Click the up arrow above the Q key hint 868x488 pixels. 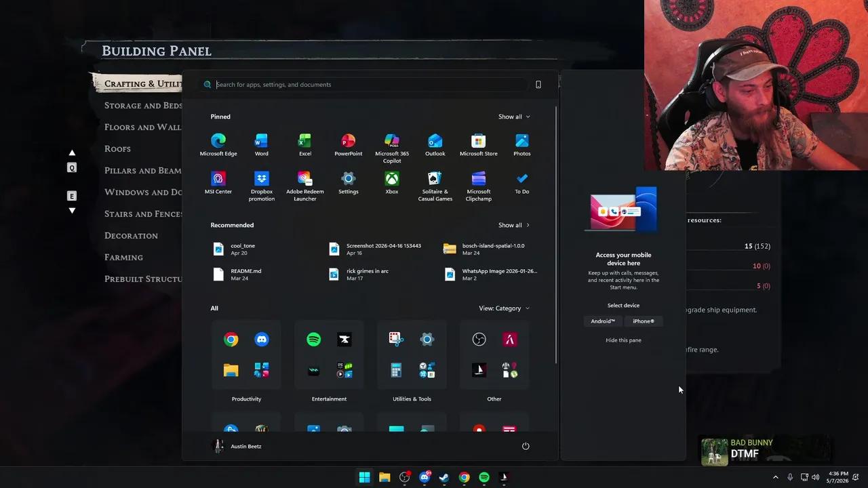pyautogui.click(x=72, y=153)
